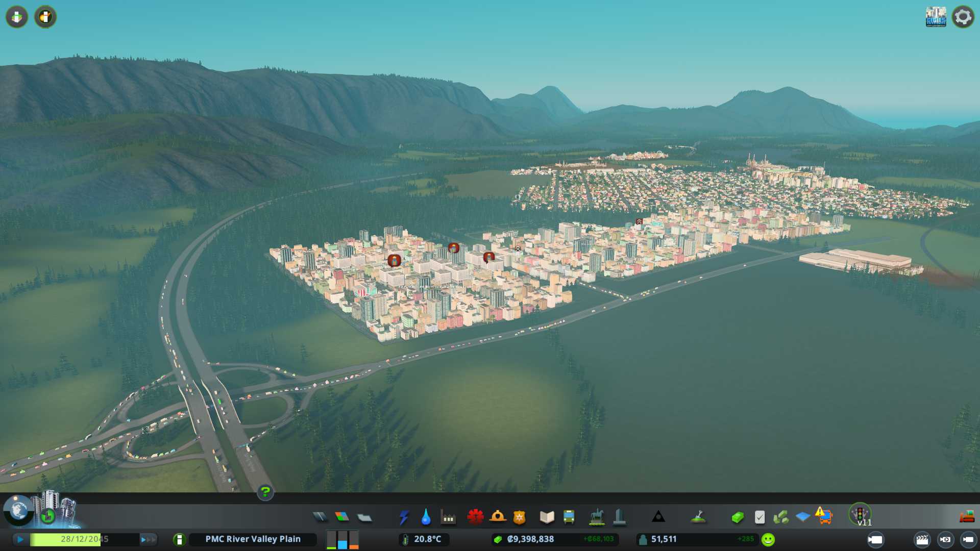Open the Electricity build menu
The height and width of the screenshot is (551, 980).
pos(404,517)
